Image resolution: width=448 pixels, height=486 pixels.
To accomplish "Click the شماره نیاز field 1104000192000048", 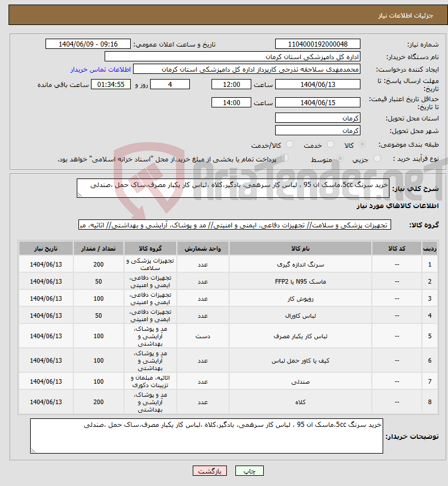I will 318,44.
